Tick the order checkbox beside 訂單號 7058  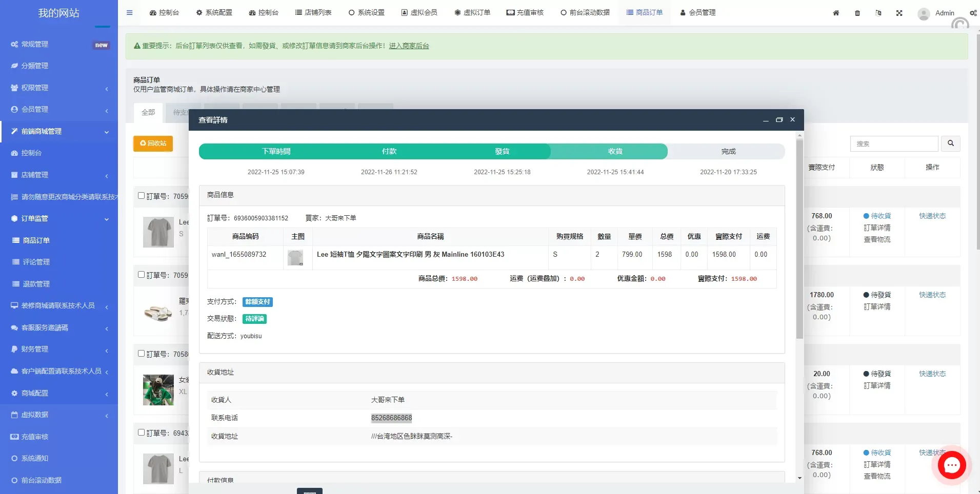[x=142, y=354]
